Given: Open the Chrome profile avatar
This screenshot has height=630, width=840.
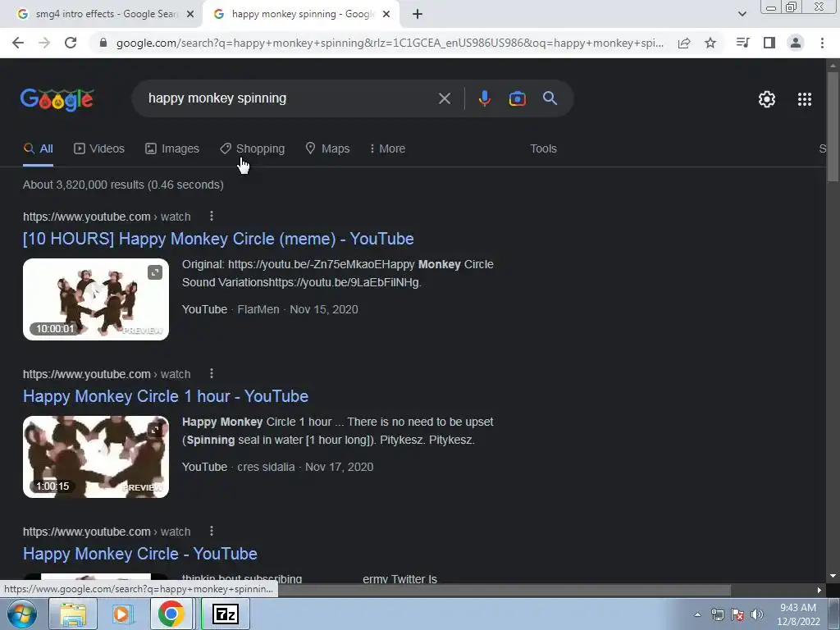Looking at the screenshot, I should [796, 43].
